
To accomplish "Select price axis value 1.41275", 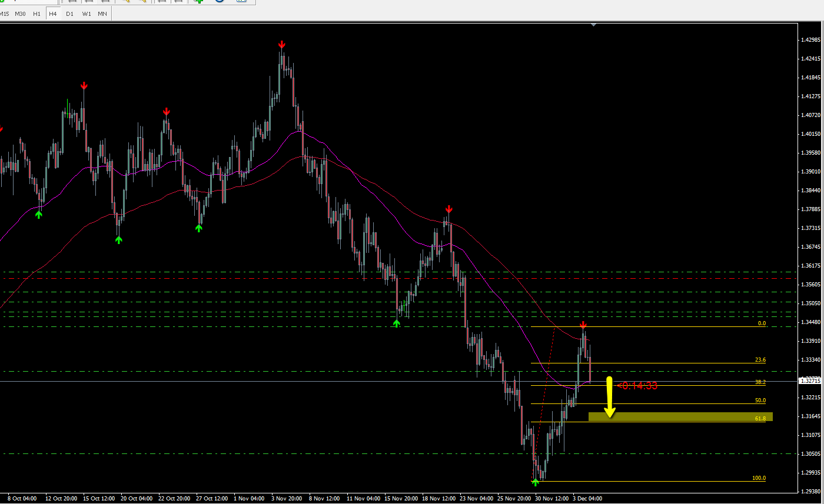I will coord(810,96).
